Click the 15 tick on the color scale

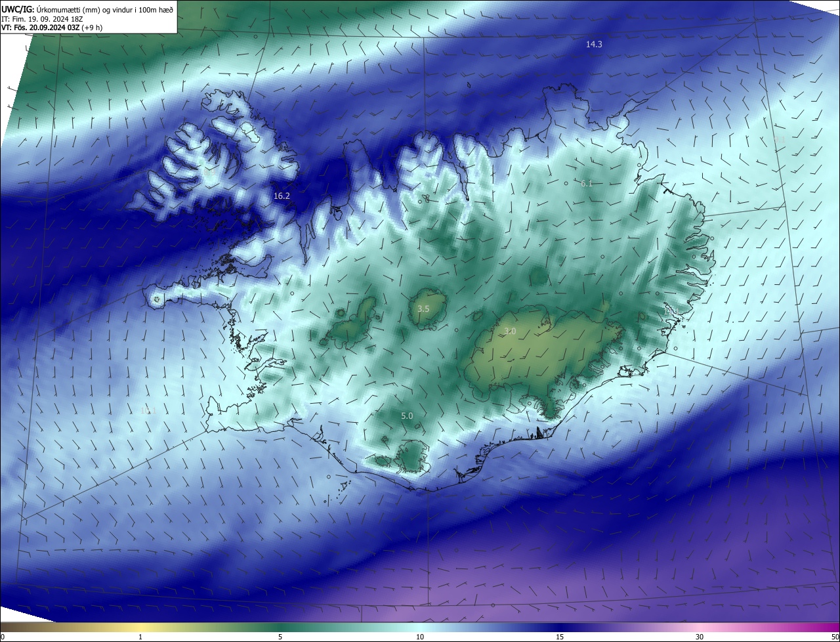pos(560,637)
